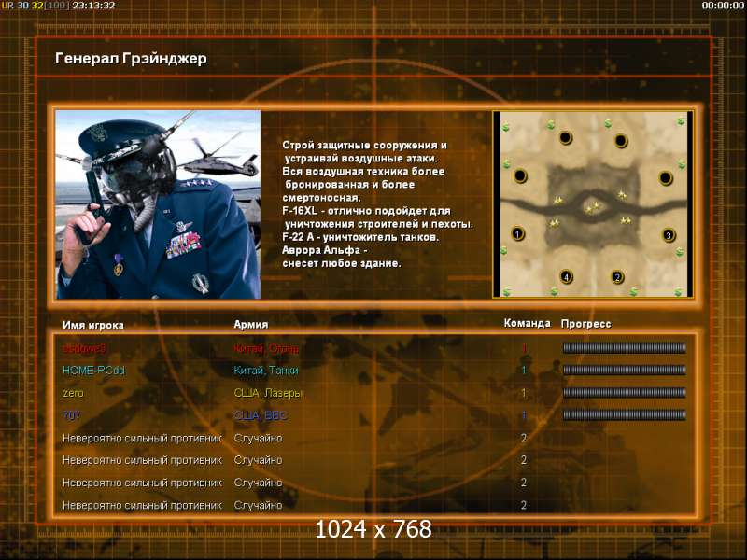This screenshot has width=747, height=560.
Task: Click the army 'США, Лазеры'
Action: [x=268, y=393]
